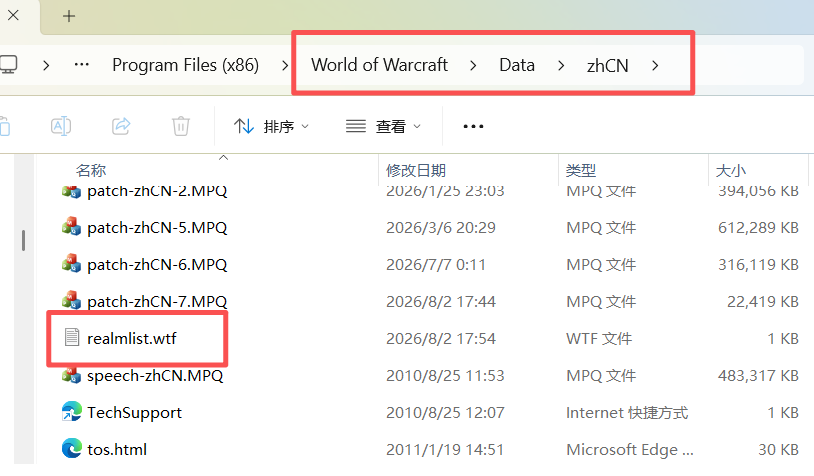Viewport: 814px width, 476px height.
Task: Click the patch-zhCN-6.MPQ file name
Action: pyautogui.click(x=157, y=265)
